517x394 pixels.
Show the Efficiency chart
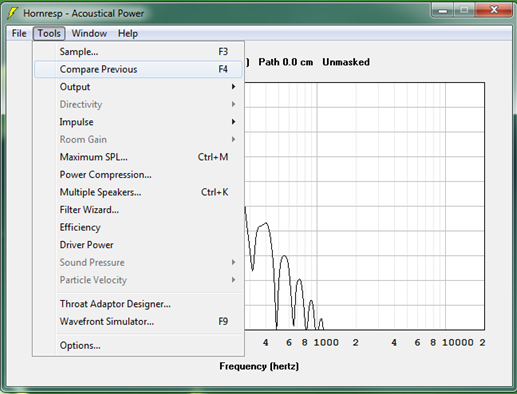pyautogui.click(x=138, y=227)
